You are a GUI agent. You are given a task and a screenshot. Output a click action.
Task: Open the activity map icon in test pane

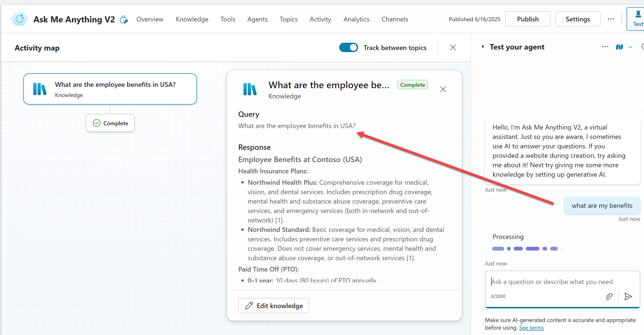pos(619,47)
